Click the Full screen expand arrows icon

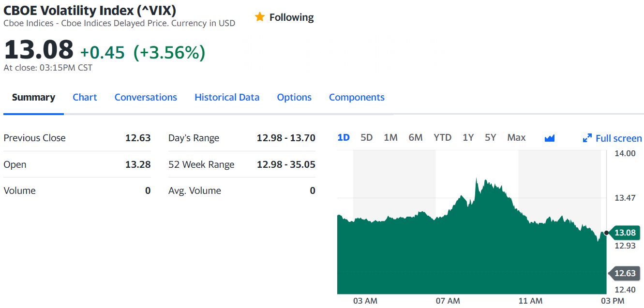coord(587,138)
